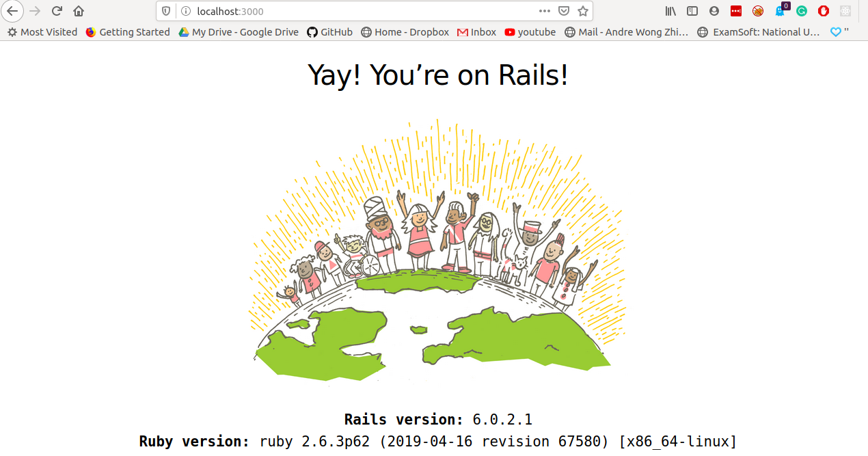Toggle the sidebar view
The width and height of the screenshot is (868, 456).
tap(692, 11)
